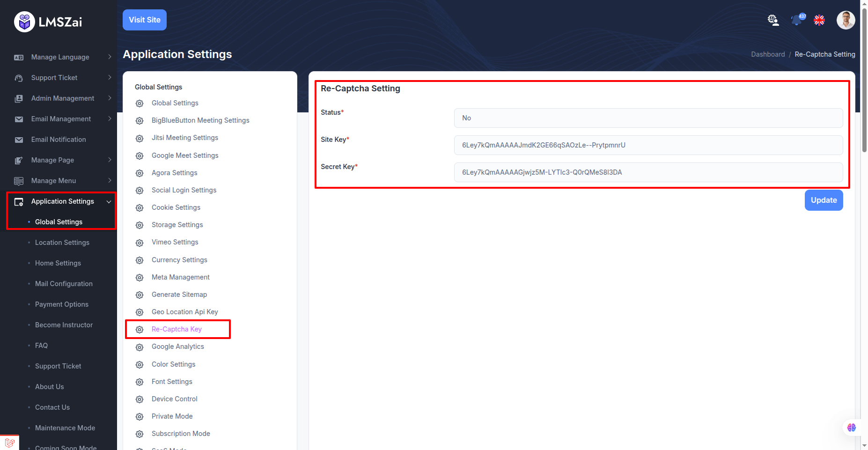Expand the Admin Management chevron
Viewport: 868px width, 450px height.
[110, 98]
